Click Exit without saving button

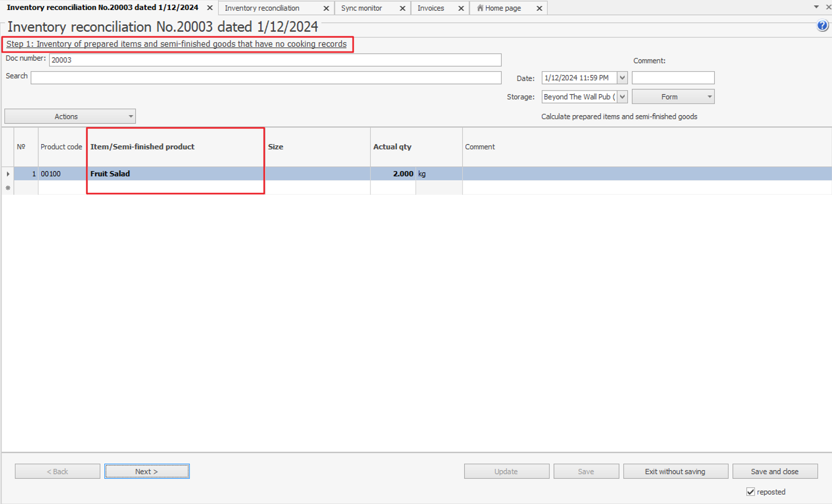675,471
